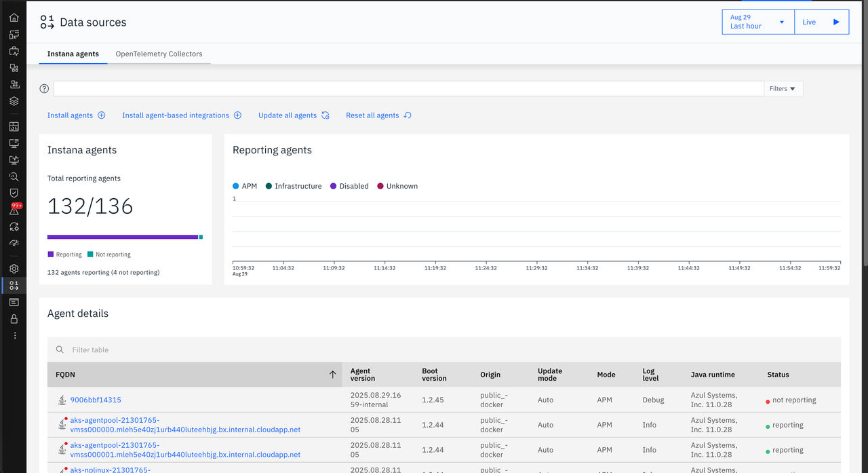The image size is (868, 473).
Task: Click the 'not reporting' status cell
Action: coord(791,400)
